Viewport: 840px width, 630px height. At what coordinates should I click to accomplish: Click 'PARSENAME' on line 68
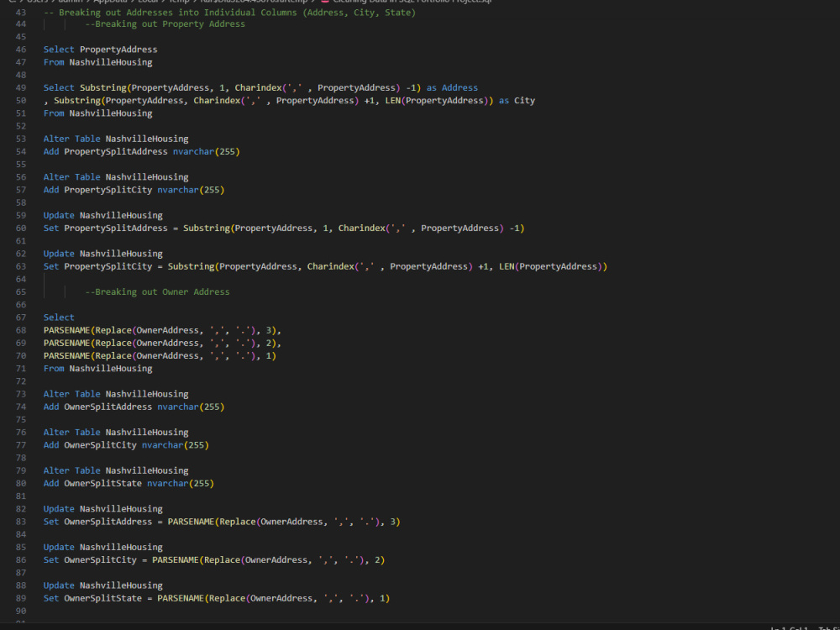pyautogui.click(x=66, y=330)
